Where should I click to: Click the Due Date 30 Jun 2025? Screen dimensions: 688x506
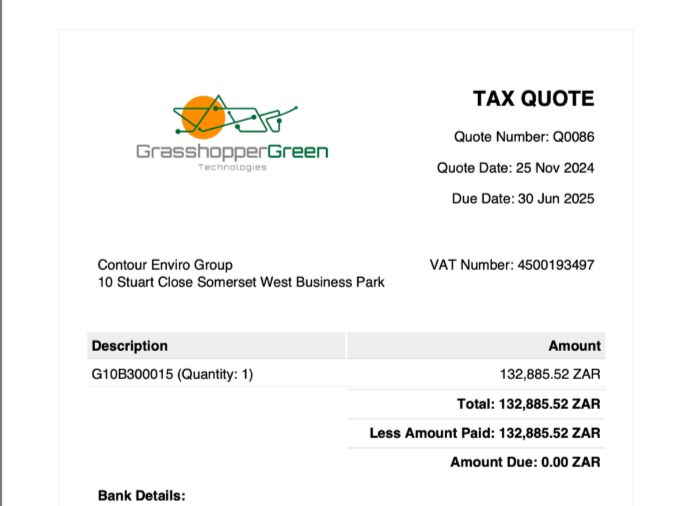click(523, 199)
